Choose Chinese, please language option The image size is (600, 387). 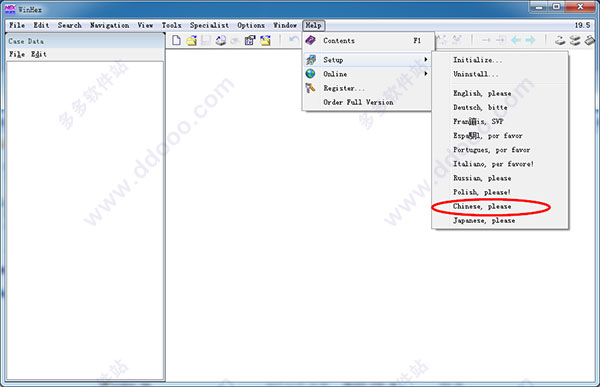click(x=500, y=206)
